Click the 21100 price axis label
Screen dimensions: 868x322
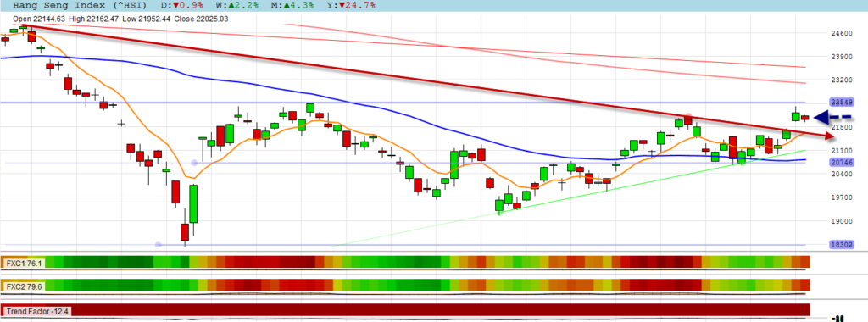click(x=842, y=151)
